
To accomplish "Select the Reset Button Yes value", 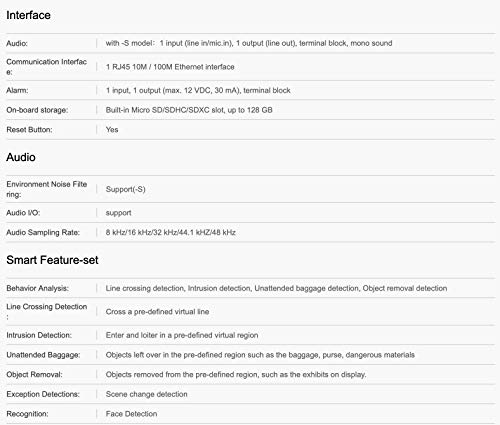I will (x=112, y=130).
